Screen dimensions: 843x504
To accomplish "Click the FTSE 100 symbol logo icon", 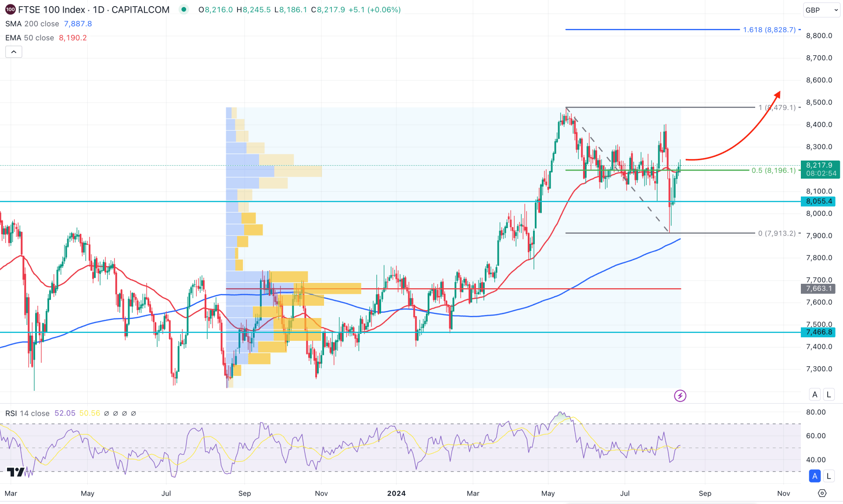I will click(x=10, y=9).
